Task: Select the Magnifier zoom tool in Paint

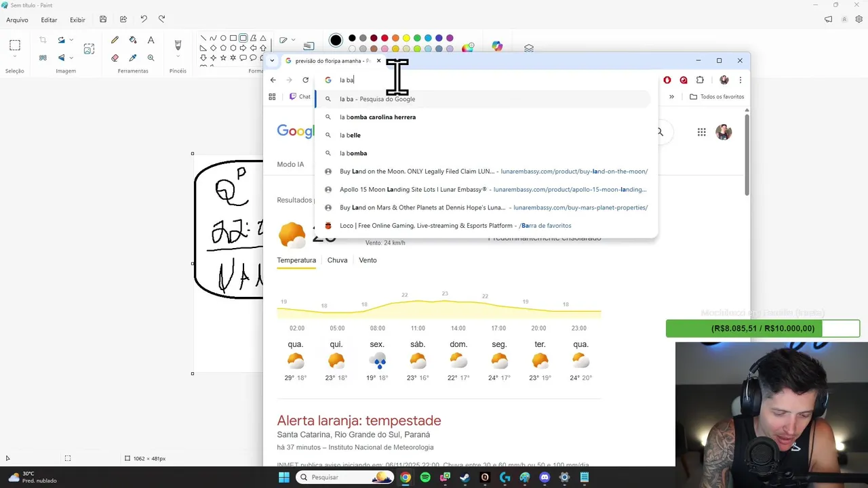Action: (151, 58)
